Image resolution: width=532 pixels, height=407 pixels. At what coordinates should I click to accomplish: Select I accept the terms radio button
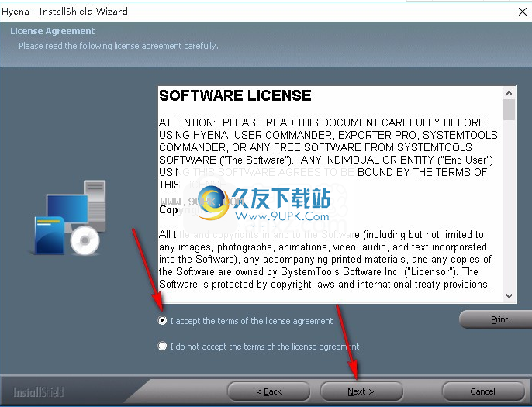pos(163,320)
